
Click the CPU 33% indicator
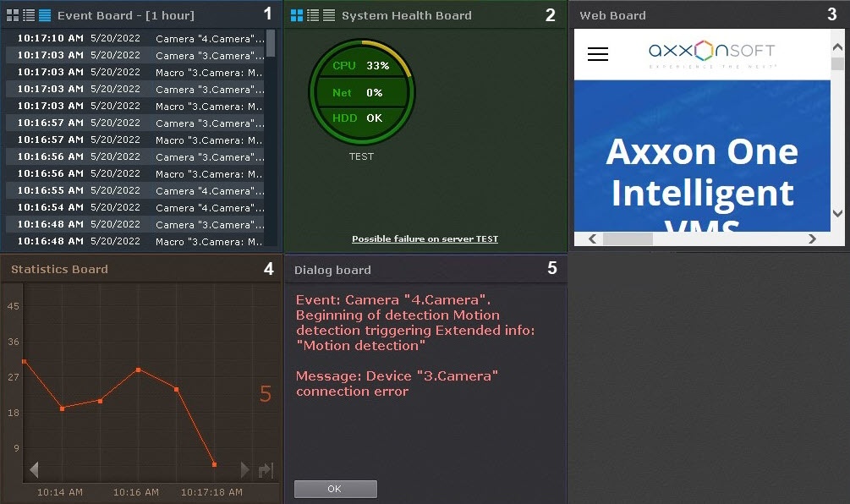pyautogui.click(x=361, y=66)
